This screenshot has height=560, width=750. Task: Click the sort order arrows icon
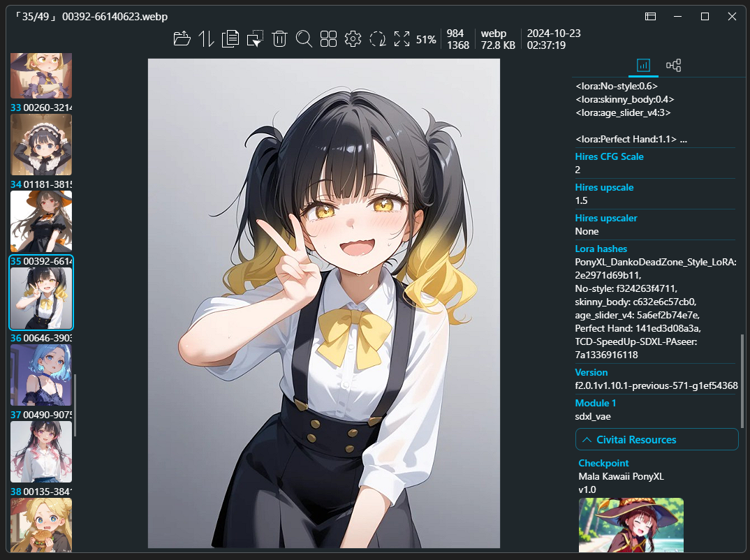pyautogui.click(x=206, y=38)
